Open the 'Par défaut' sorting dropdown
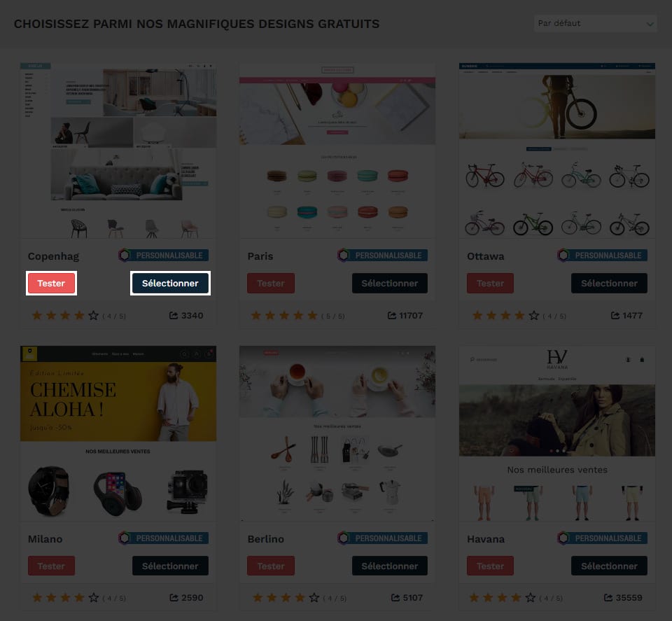 click(x=595, y=24)
